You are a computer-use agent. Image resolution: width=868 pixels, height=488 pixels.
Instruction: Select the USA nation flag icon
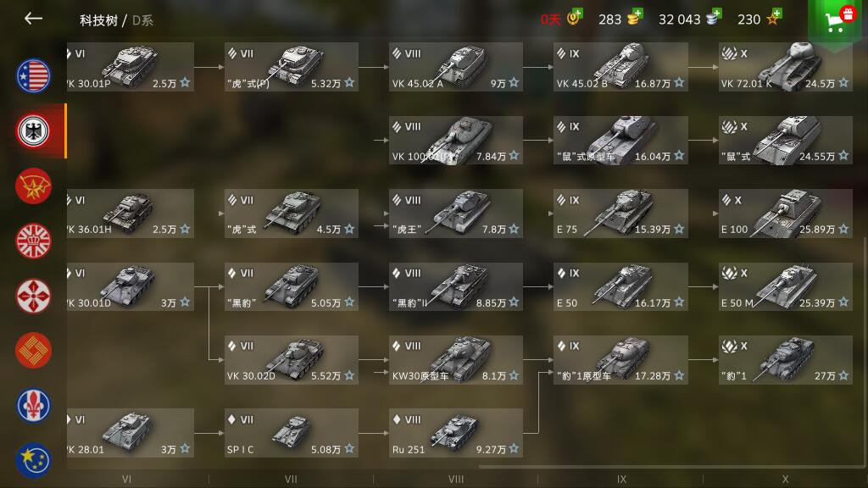33,75
